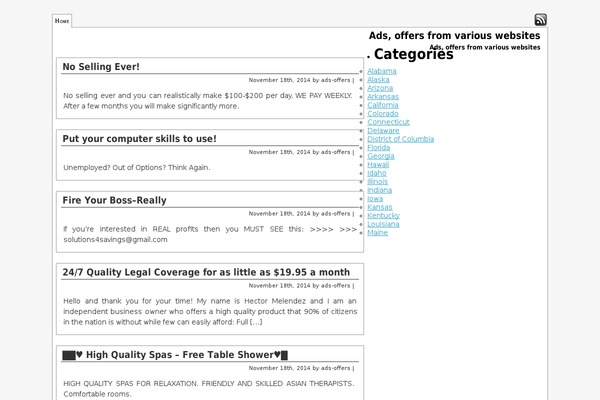
Task: Select the Hawaii category link
Action: point(378,165)
